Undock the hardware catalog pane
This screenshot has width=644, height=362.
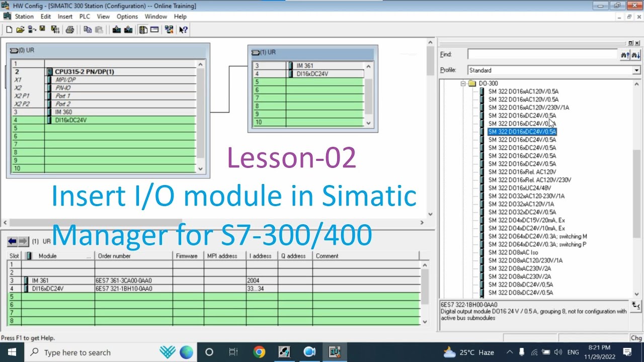631,43
